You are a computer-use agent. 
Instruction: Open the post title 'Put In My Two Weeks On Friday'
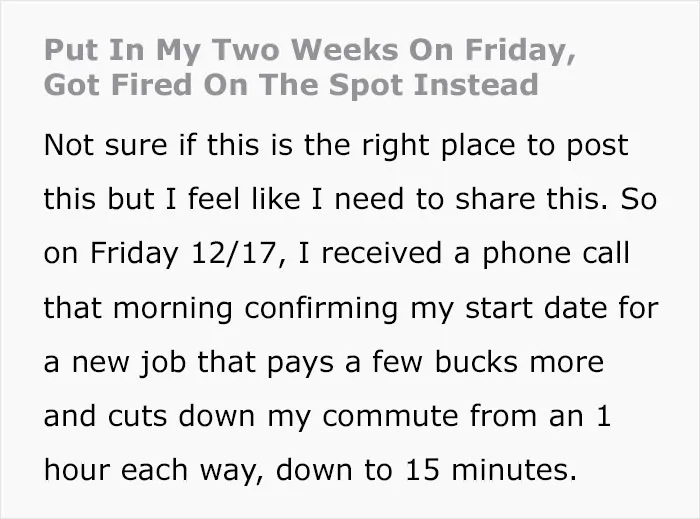(x=310, y=50)
